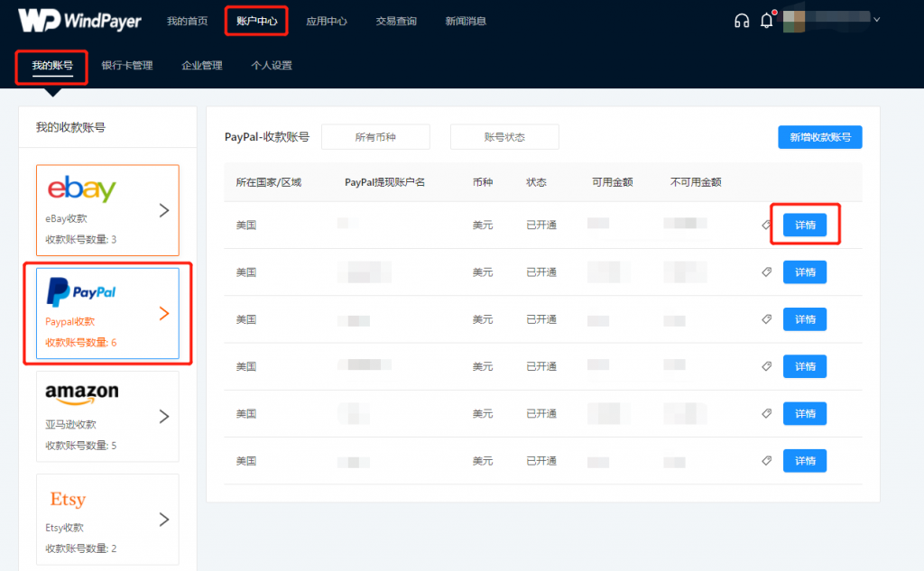Click the tag icon in sixth account row
This screenshot has height=571, width=924.
pyautogui.click(x=766, y=460)
